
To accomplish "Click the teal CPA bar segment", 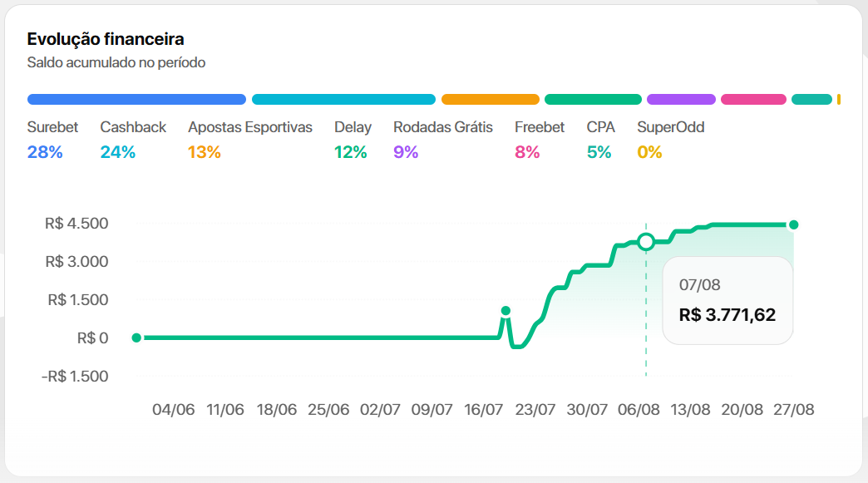I will click(x=812, y=100).
